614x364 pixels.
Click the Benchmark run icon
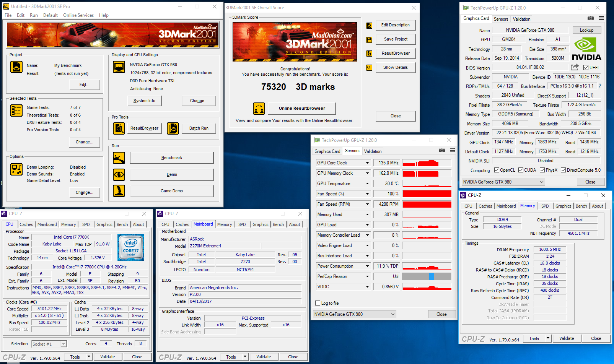click(119, 158)
